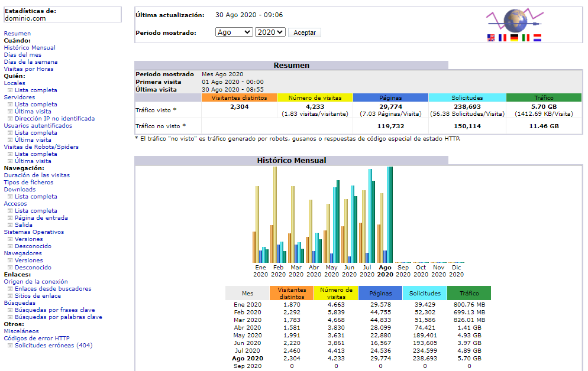
Task: Open Días de la semana report
Action: (x=31, y=62)
